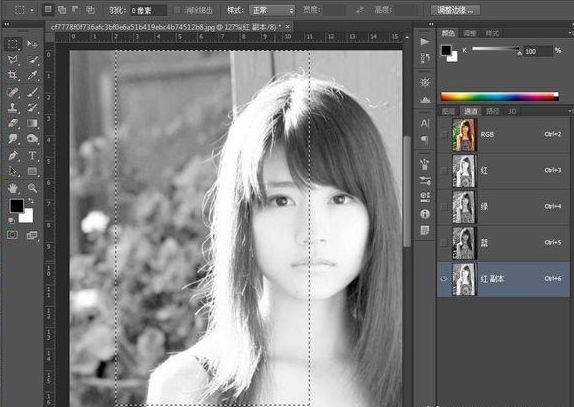Select the Pen tool
The width and height of the screenshot is (574, 407).
pyautogui.click(x=12, y=156)
